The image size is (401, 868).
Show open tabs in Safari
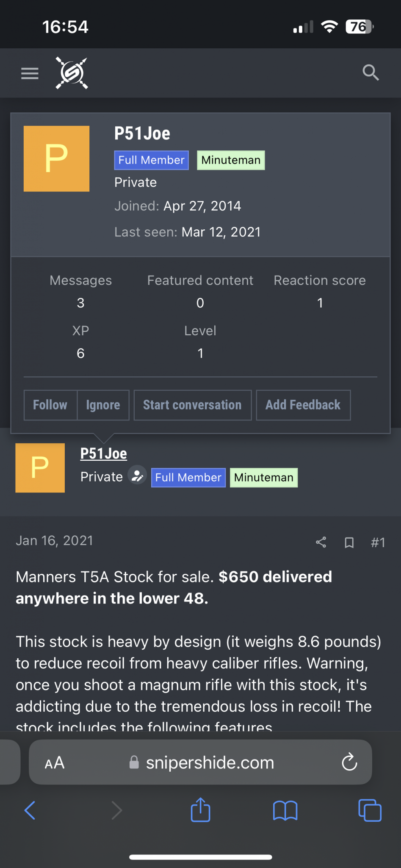tap(370, 810)
